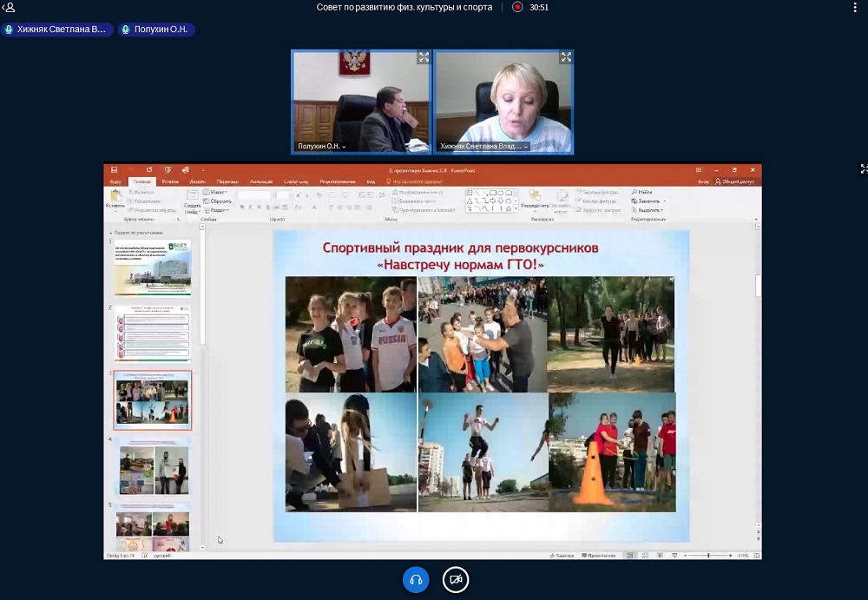Expand Полухин О.Н. video to fullscreen

point(424,57)
